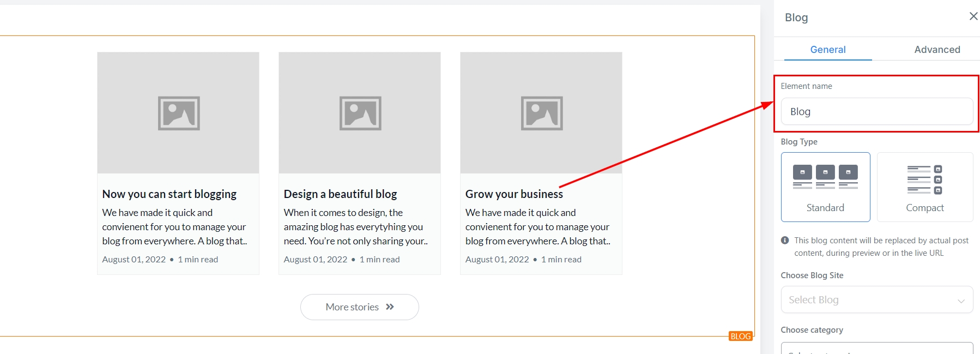Click the Compact layout list icon
The image size is (980, 354).
tap(924, 179)
